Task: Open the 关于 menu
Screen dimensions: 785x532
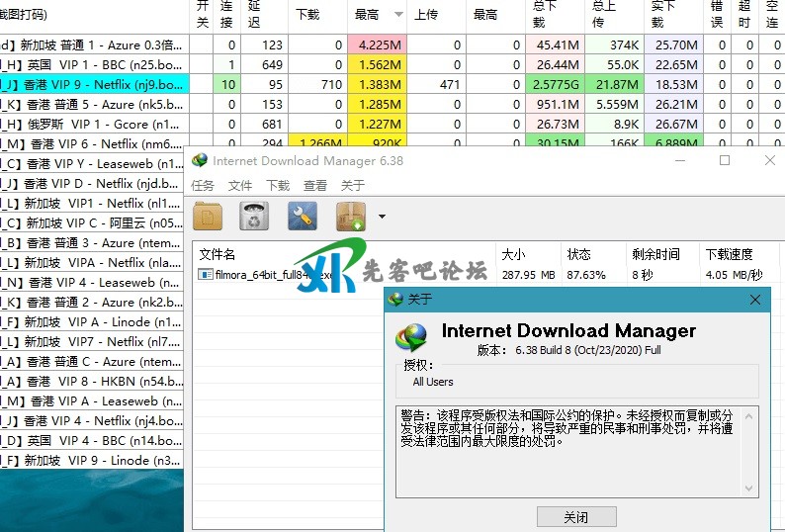Action: [x=353, y=185]
